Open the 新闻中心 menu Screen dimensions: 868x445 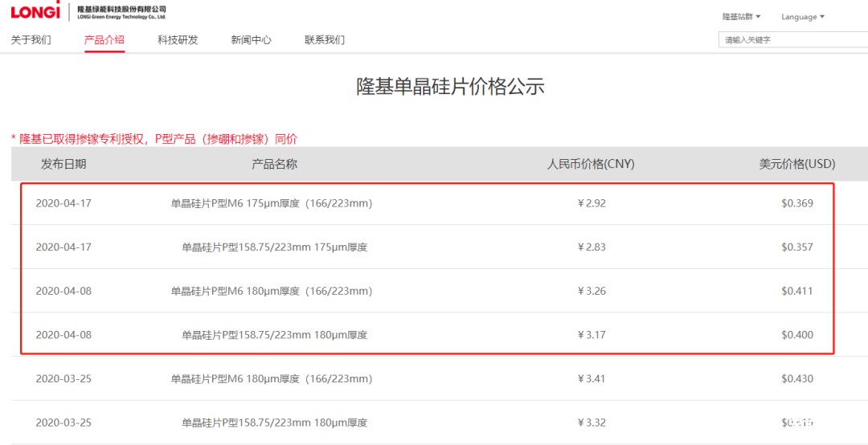[x=252, y=40]
